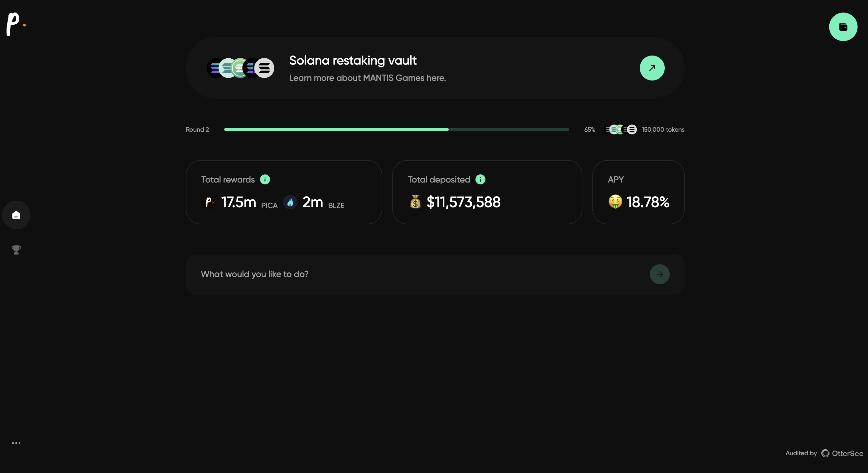Select the Home sidebar icon
This screenshot has width=868, height=473.
point(16,215)
